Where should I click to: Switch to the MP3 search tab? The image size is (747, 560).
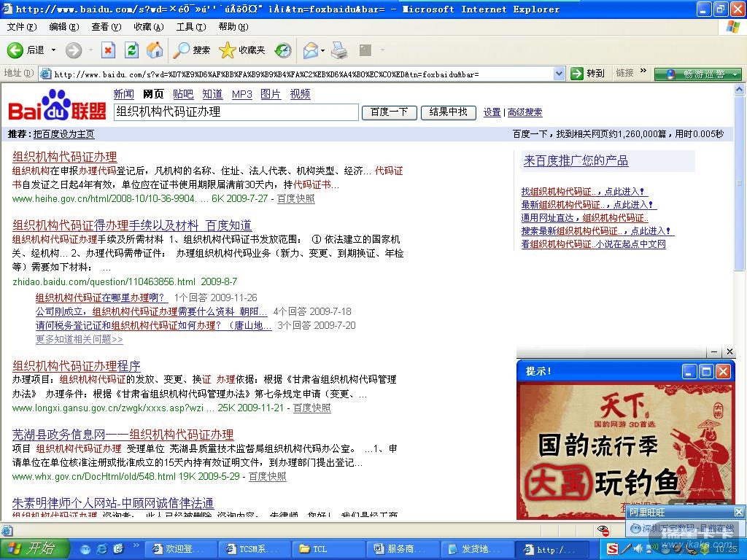[241, 94]
